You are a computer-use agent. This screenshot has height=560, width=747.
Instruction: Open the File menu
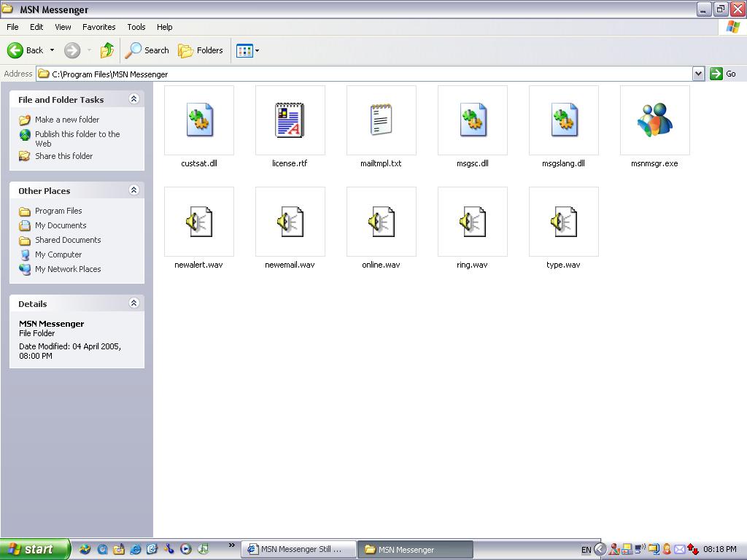pyautogui.click(x=12, y=27)
